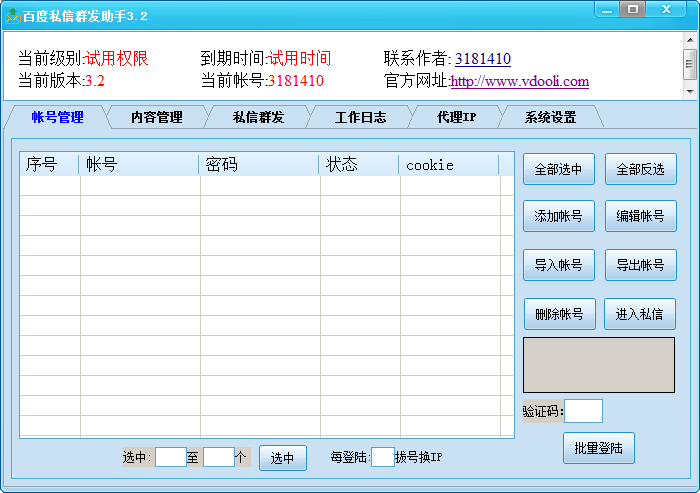The image size is (700, 493).
Task: Click the 验证码 input field
Action: pyautogui.click(x=583, y=411)
